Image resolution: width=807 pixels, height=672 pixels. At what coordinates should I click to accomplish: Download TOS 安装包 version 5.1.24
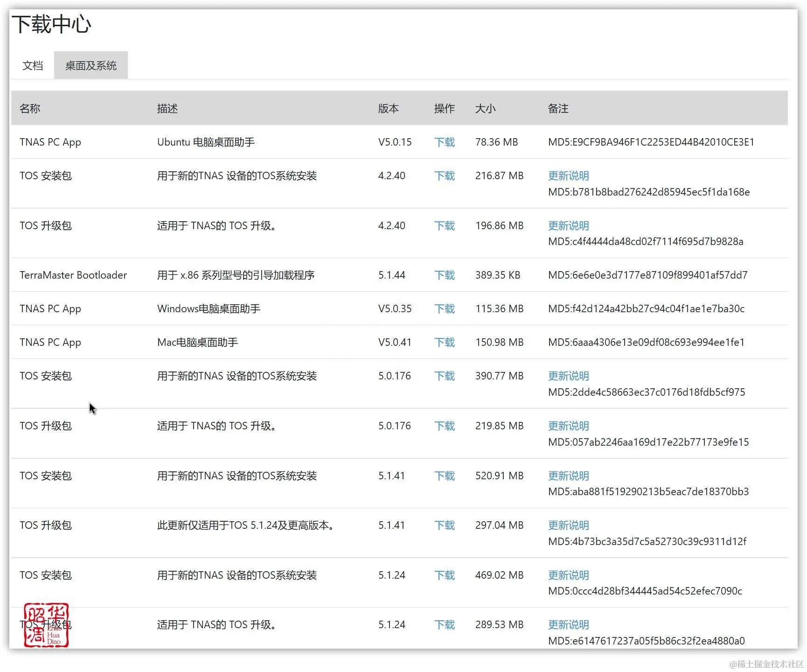click(445, 575)
